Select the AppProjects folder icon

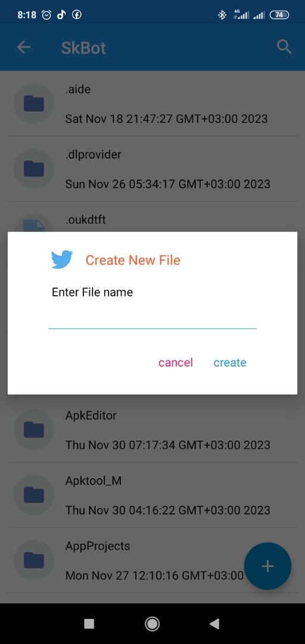click(x=34, y=560)
